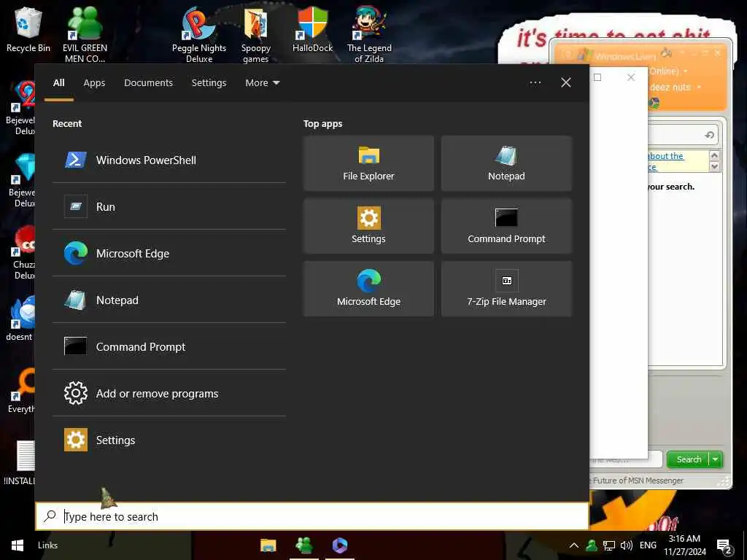This screenshot has width=747, height=560.
Task: Open the ENG language indicator
Action: pos(648,545)
